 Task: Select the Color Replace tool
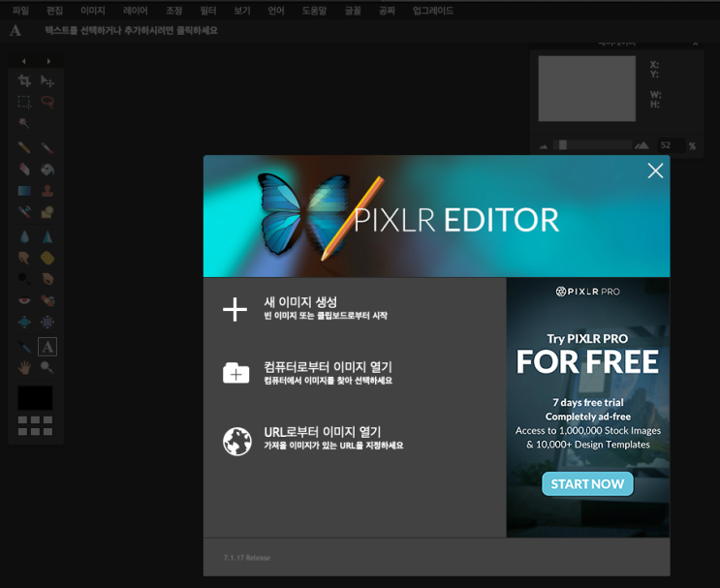click(x=24, y=211)
